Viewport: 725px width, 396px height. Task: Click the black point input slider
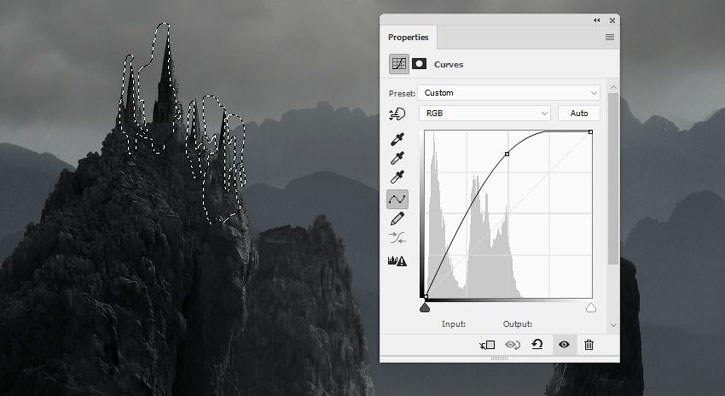point(425,308)
